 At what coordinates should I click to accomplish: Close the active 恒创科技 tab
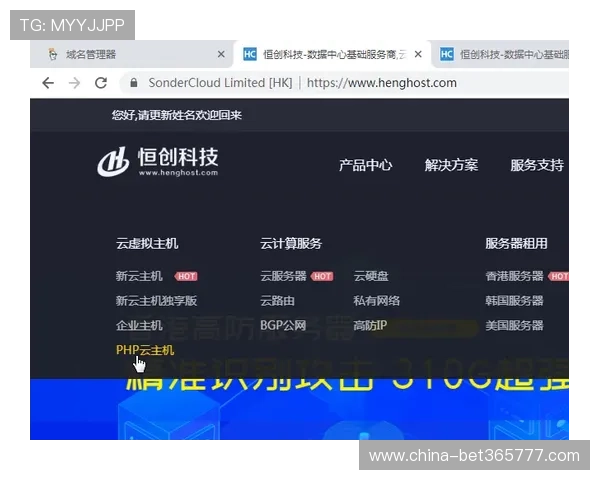click(418, 54)
